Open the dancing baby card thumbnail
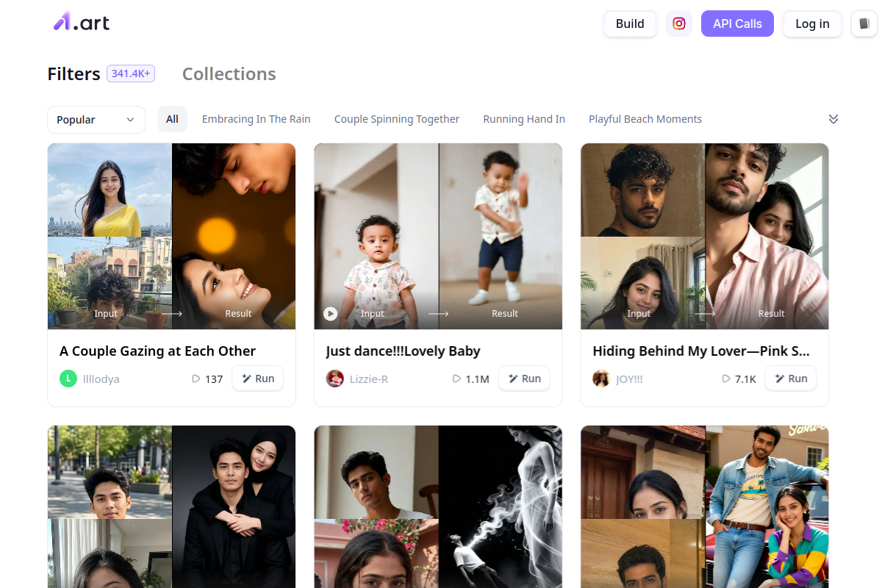The height and width of the screenshot is (588, 882). tap(438, 236)
